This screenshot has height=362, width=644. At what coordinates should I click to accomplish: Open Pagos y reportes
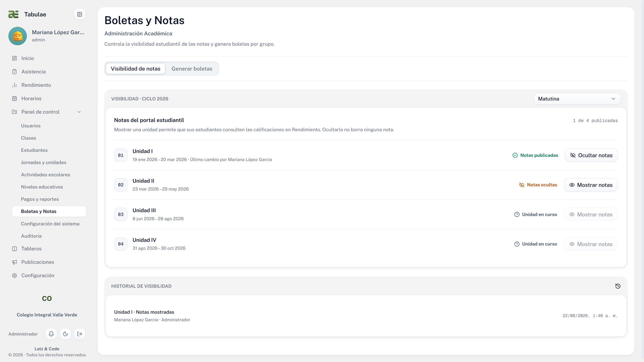(x=49, y=199)
